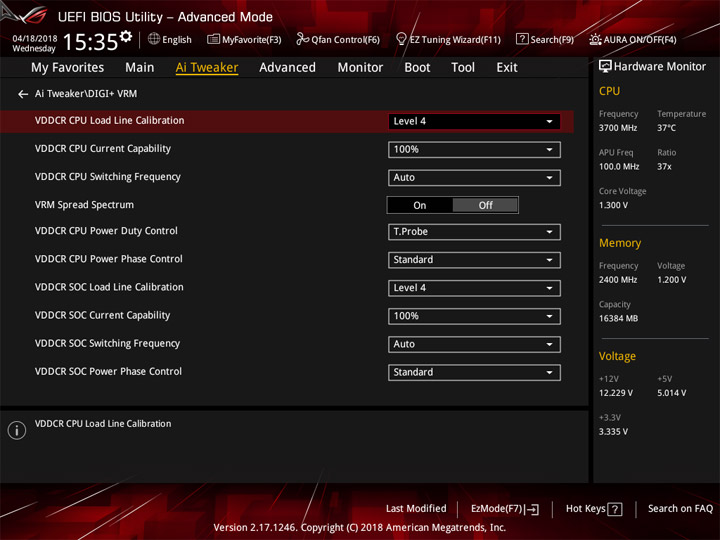This screenshot has height=540, width=720.
Task: Click the back arrow beside Ai Tweaker\DIGI+ VRM
Action: coord(23,94)
